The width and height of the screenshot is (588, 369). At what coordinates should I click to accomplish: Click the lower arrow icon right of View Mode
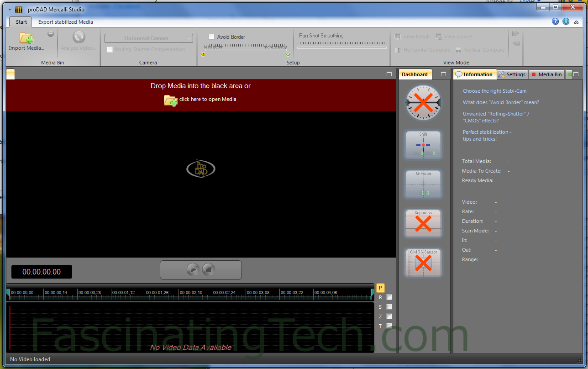(516, 44)
